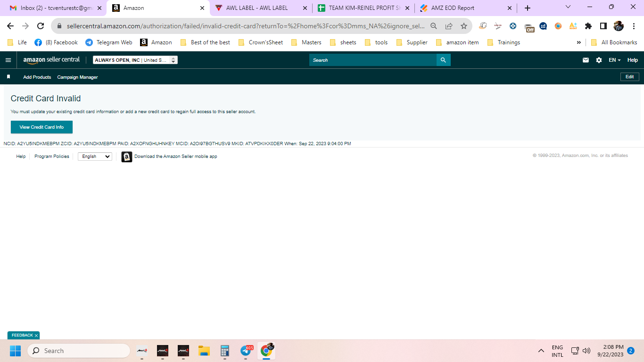Open the Chrome tab search chevron
The image size is (644, 362).
pos(568,7)
